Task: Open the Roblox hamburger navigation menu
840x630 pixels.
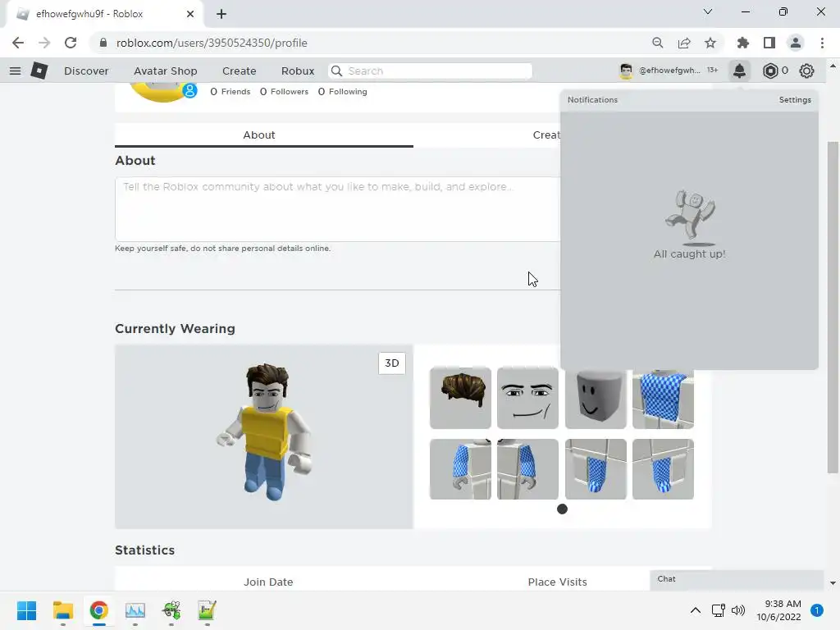Action: click(x=15, y=71)
